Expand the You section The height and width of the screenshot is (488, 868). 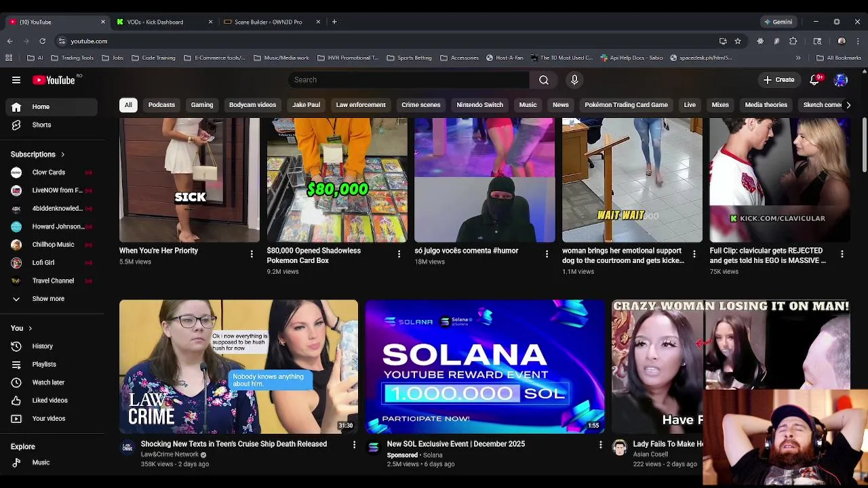tap(22, 328)
